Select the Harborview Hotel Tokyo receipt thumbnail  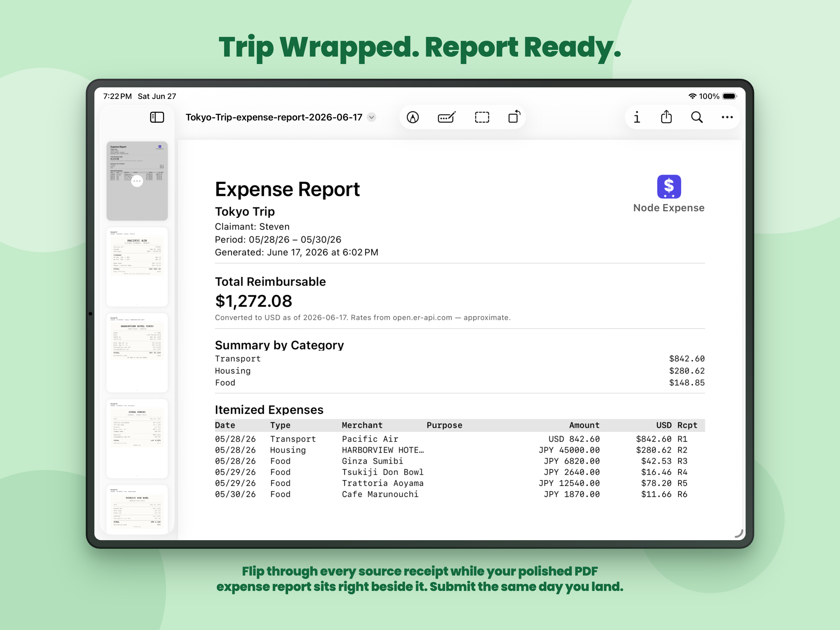point(137,353)
